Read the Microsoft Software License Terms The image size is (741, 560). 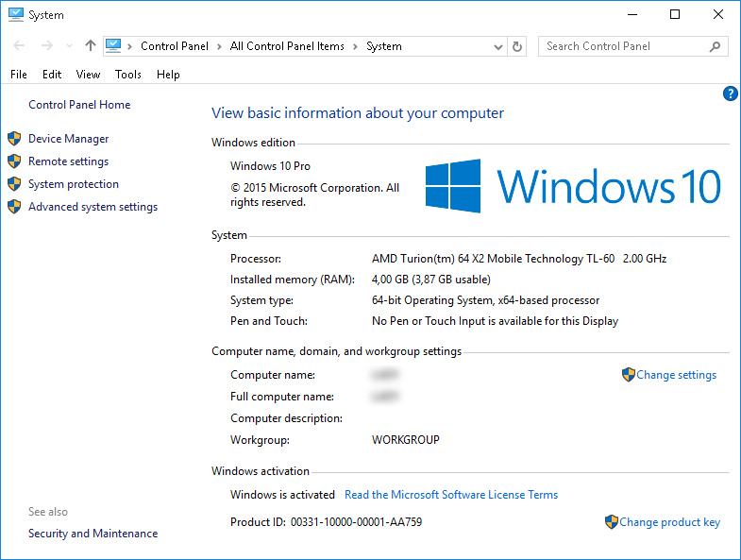451,495
